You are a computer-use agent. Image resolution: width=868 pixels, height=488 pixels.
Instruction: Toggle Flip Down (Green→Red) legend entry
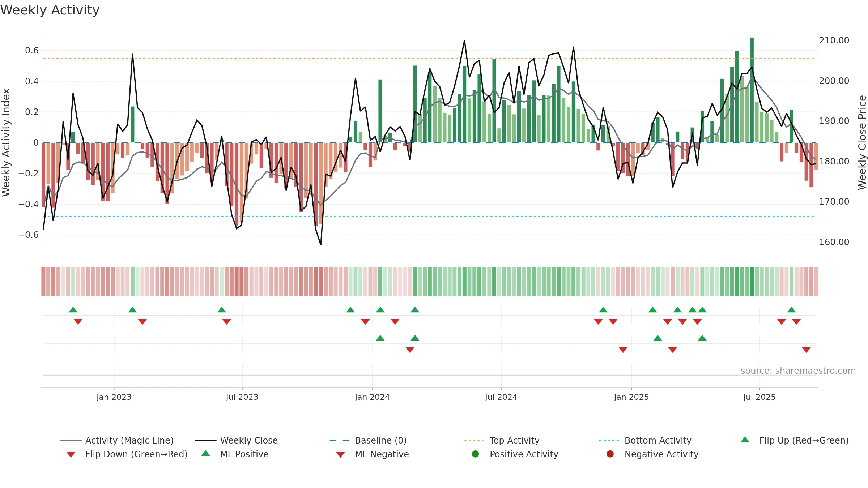(127, 454)
